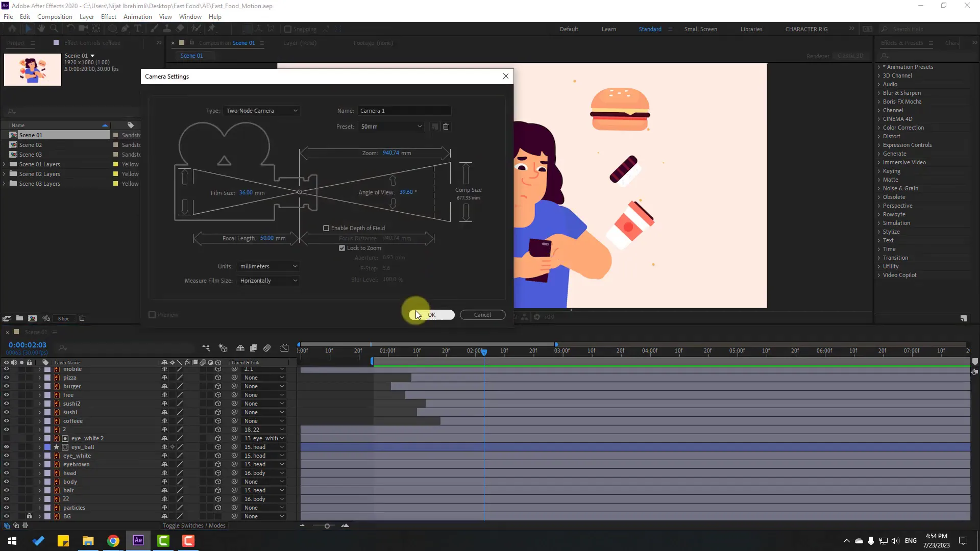Open the Composition menu
Viewport: 980px width, 551px height.
click(55, 16)
